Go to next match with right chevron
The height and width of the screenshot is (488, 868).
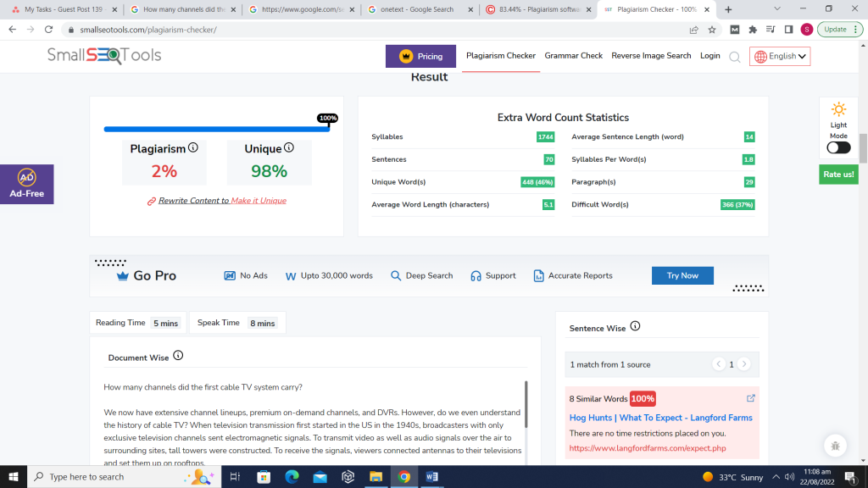(x=743, y=364)
